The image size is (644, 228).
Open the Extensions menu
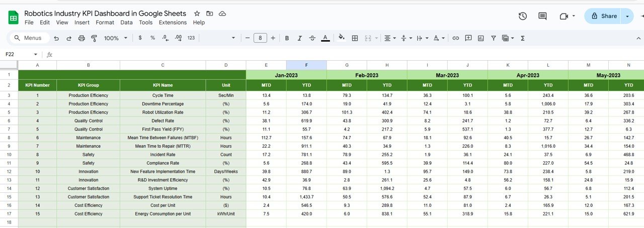(173, 23)
